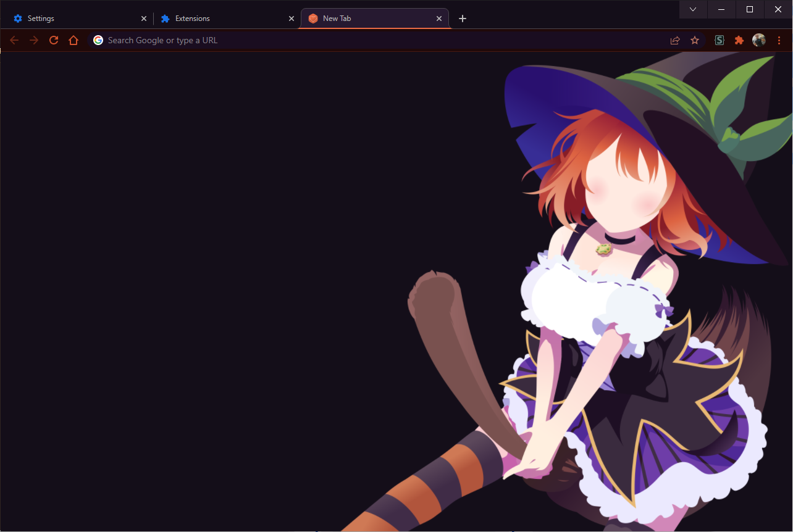793x532 pixels.
Task: Open the tab search dropdown chevron
Action: 693,9
